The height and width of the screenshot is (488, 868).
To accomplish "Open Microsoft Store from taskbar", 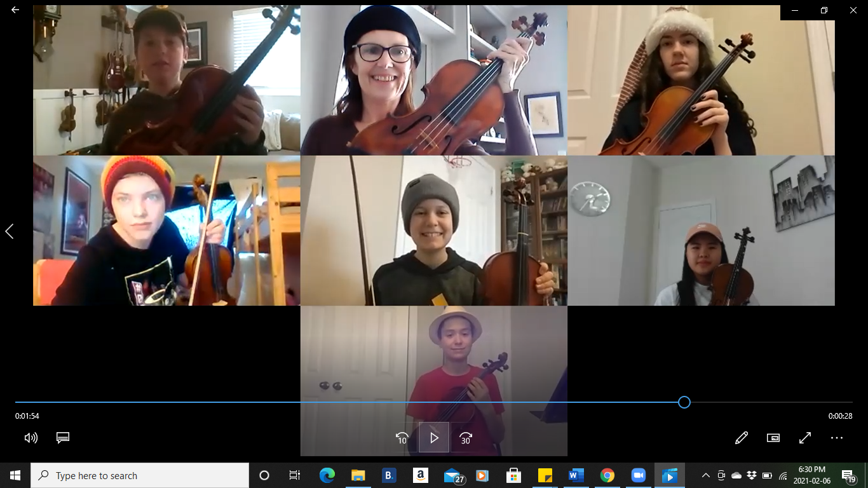I will [x=513, y=475].
